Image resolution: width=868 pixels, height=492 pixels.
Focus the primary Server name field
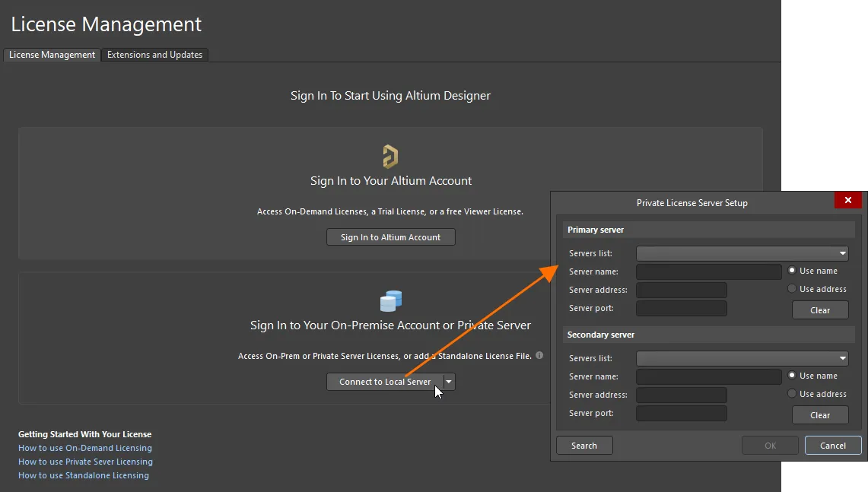(x=709, y=271)
